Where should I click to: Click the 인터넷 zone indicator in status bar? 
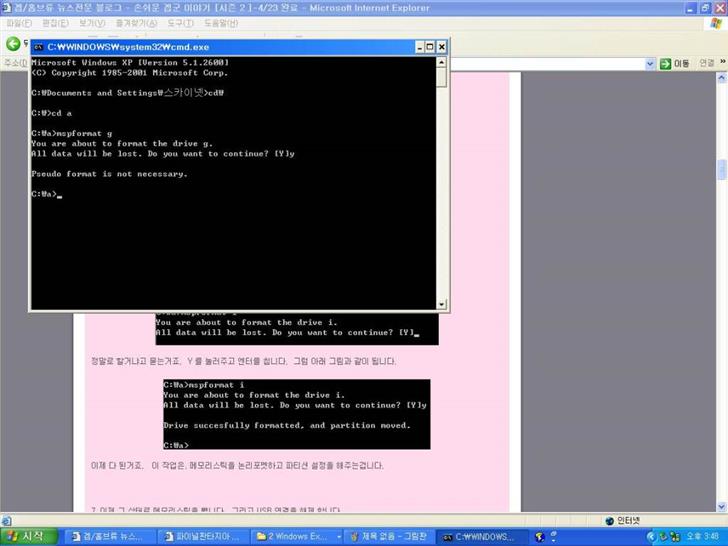pos(623,520)
